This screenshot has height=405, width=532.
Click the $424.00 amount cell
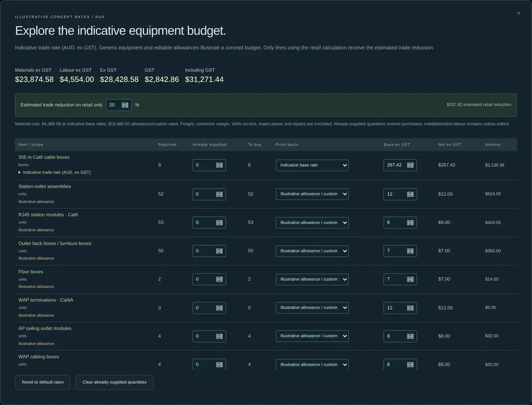pos(493,223)
